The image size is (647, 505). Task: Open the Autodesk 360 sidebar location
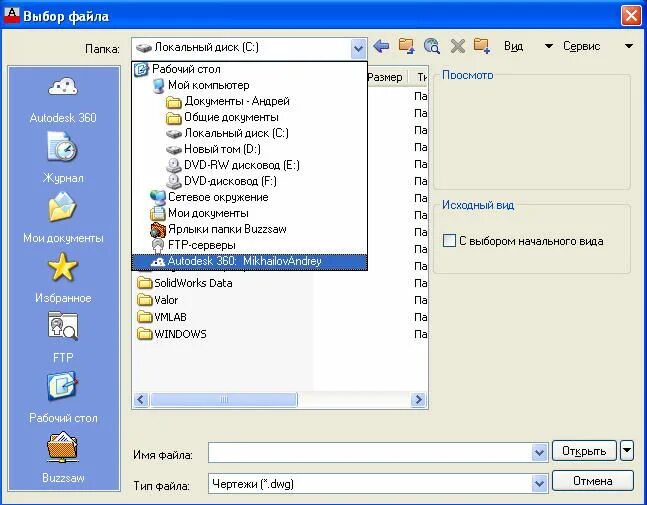click(x=63, y=99)
